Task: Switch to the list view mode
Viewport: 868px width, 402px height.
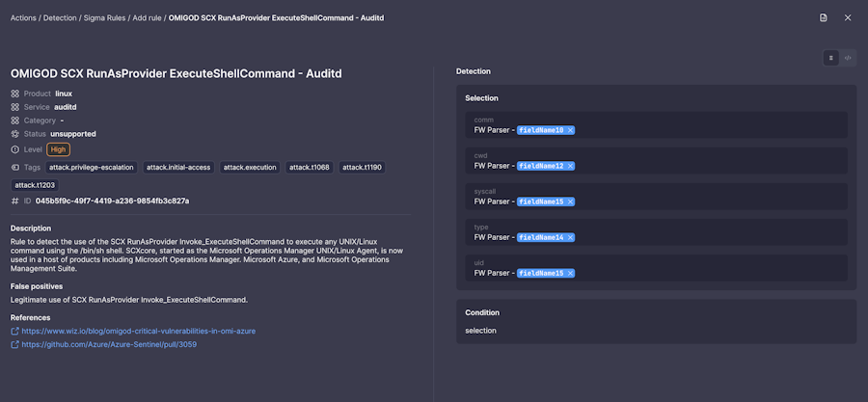Action: [x=831, y=58]
